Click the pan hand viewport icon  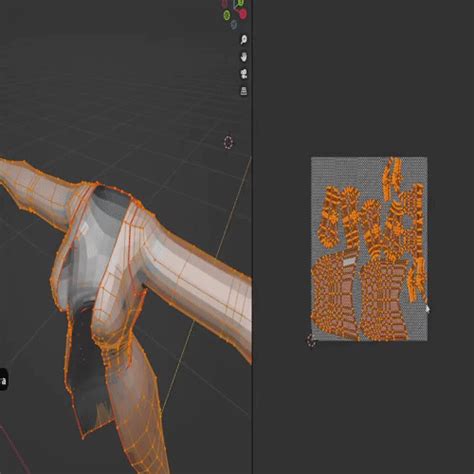tap(244, 57)
